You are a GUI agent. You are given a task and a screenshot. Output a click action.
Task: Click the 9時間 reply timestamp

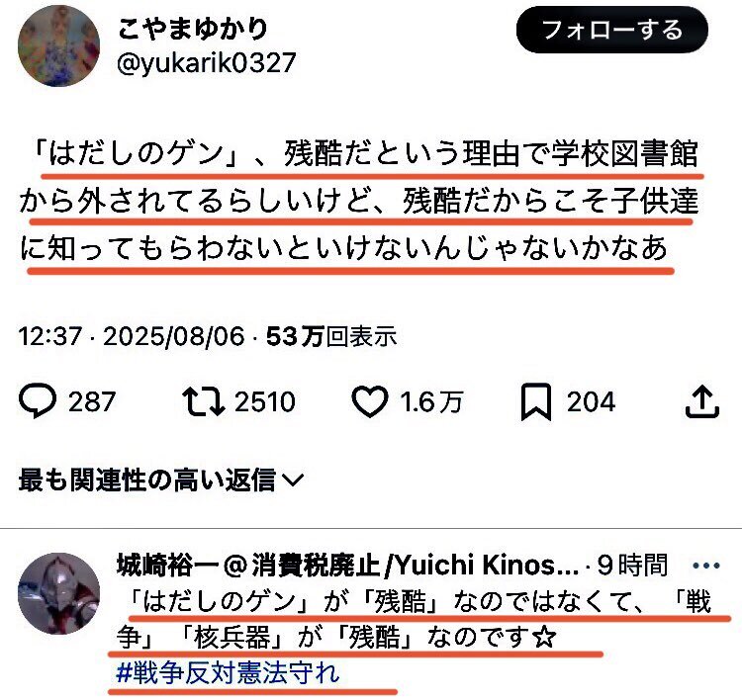point(632,565)
